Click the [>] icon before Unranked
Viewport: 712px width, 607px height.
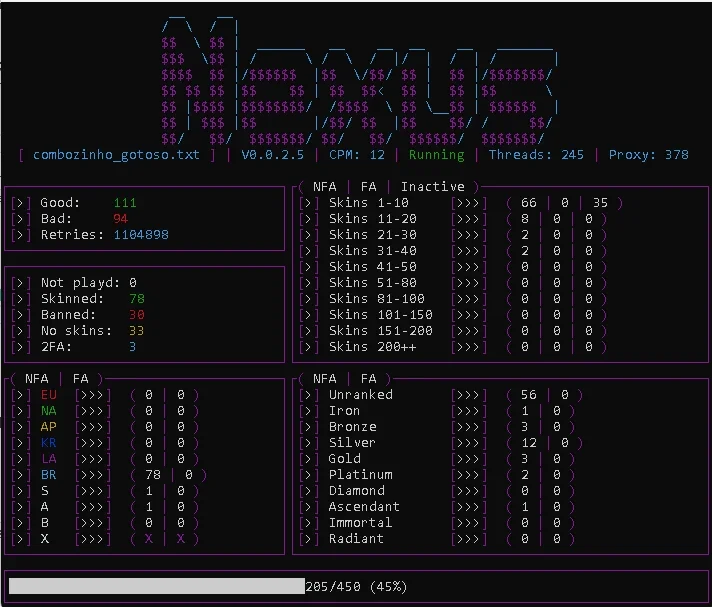click(309, 395)
